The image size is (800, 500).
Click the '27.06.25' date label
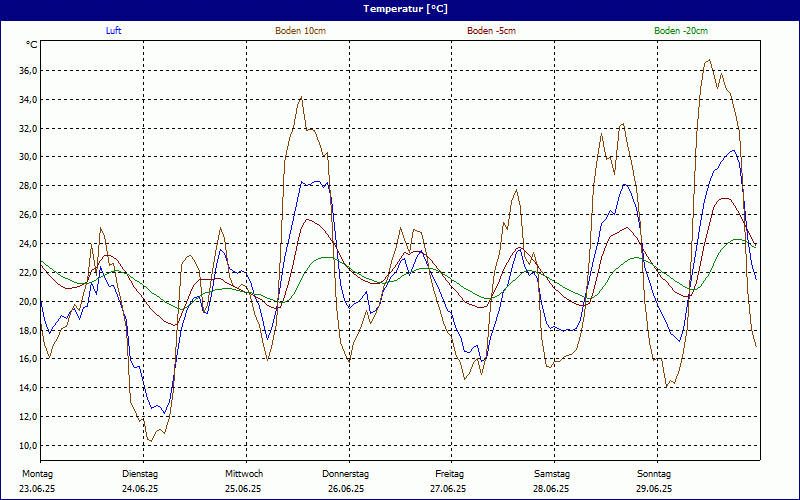tap(448, 489)
